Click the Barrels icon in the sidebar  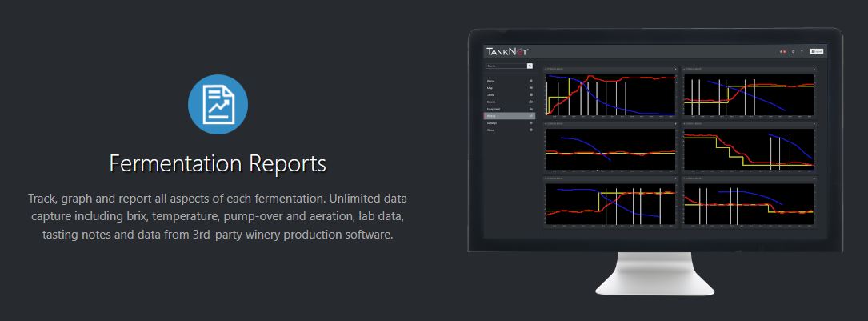pyautogui.click(x=531, y=102)
